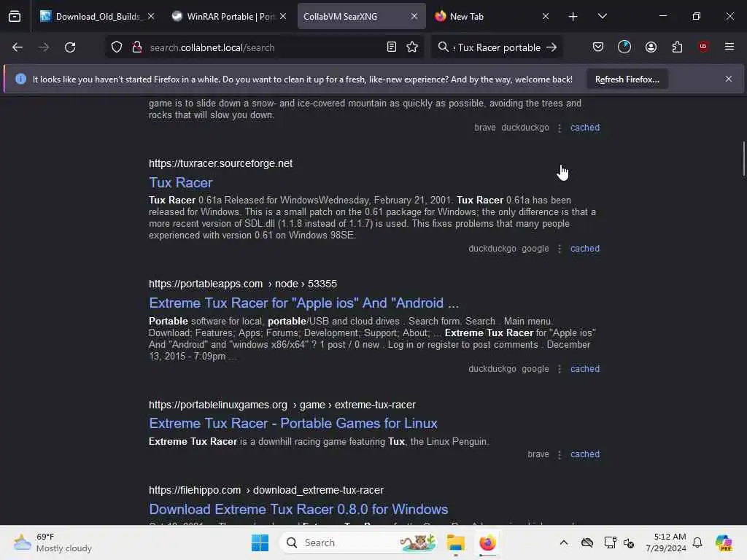Image resolution: width=747 pixels, height=560 pixels.
Task: Open the Save to Pocket icon
Action: tap(598, 47)
